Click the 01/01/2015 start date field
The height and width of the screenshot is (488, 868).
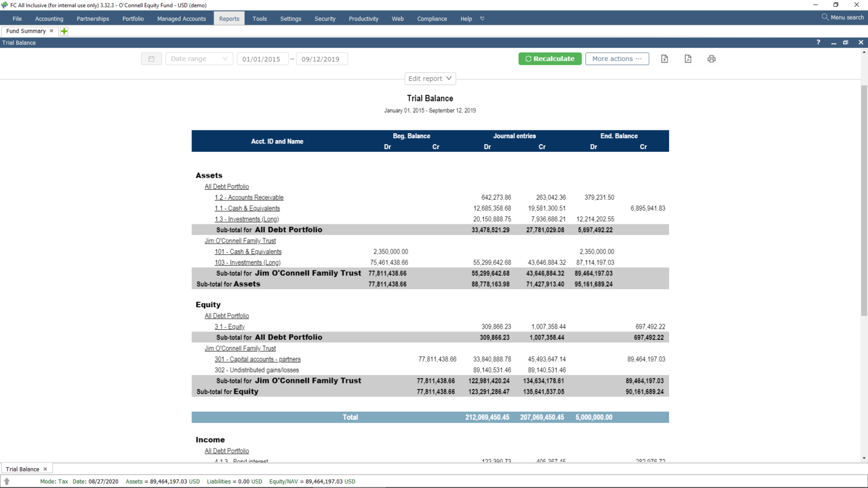(x=262, y=58)
